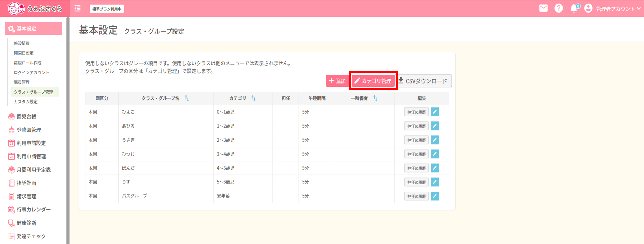Collapse the 基本設定 sidebar section

click(x=33, y=28)
